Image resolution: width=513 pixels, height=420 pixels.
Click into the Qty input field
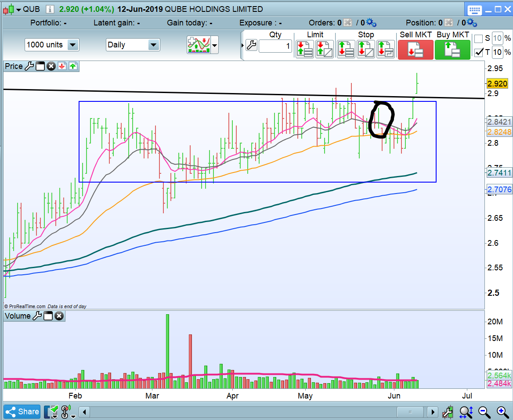pos(275,46)
